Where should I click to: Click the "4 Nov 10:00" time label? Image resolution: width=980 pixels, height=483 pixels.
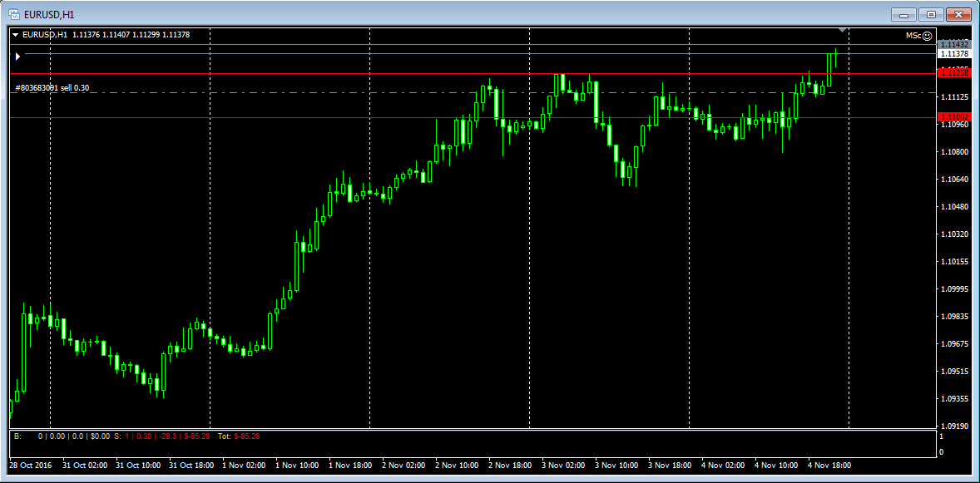[x=776, y=466]
